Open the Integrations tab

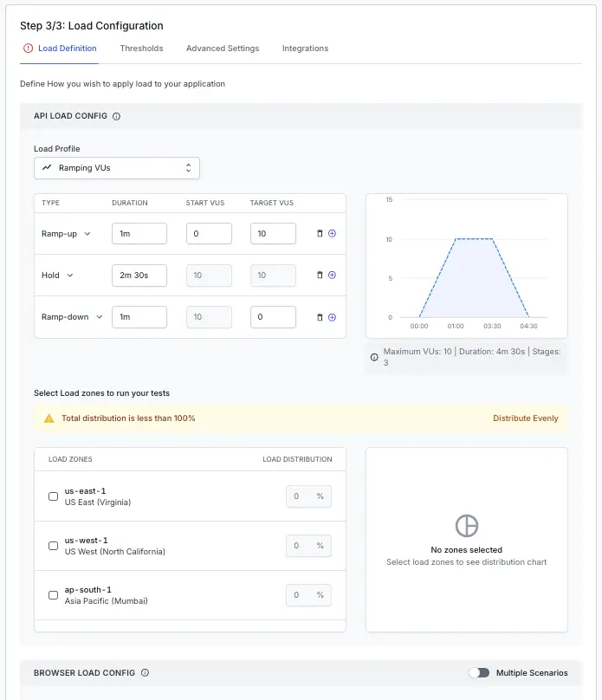tap(305, 49)
